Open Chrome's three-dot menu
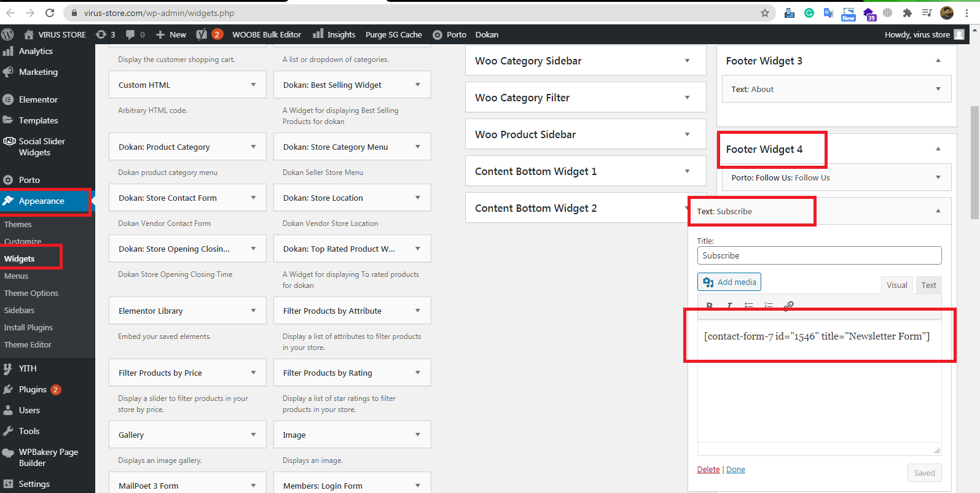Viewport: 980px width, 493px height. 966,13
